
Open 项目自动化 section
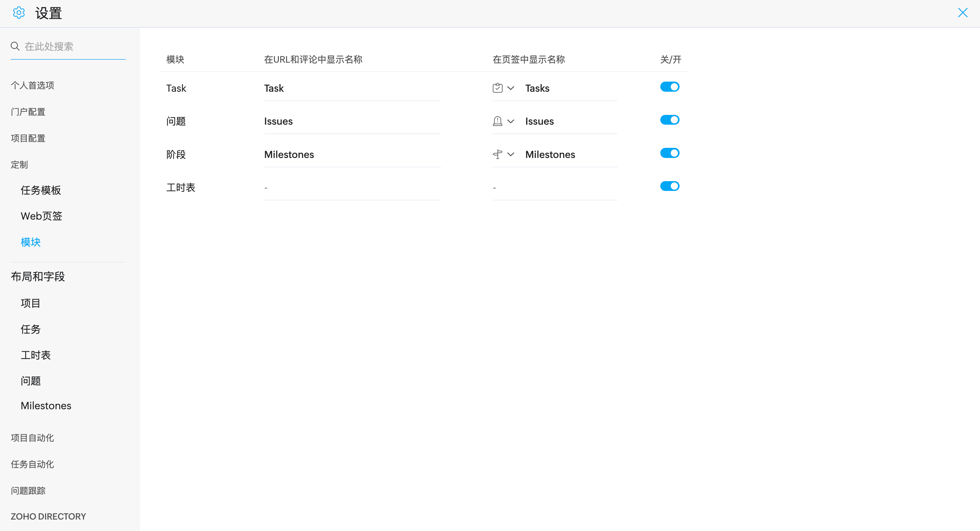click(x=32, y=438)
